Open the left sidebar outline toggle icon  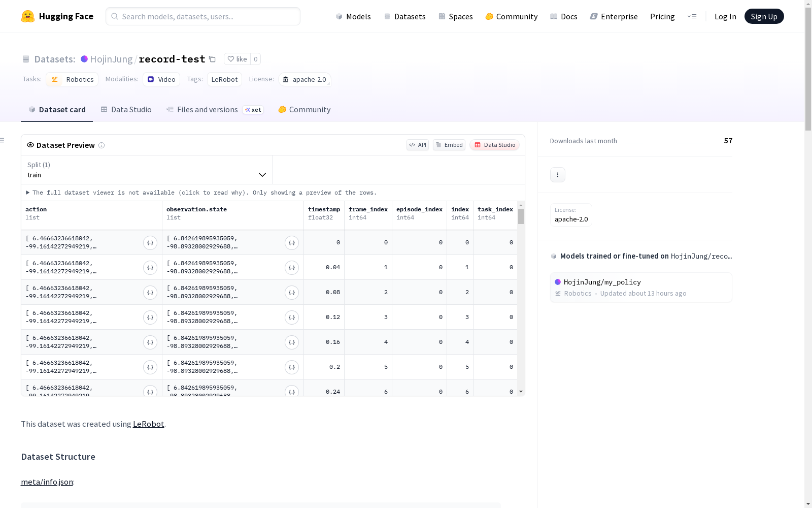coord(3,140)
